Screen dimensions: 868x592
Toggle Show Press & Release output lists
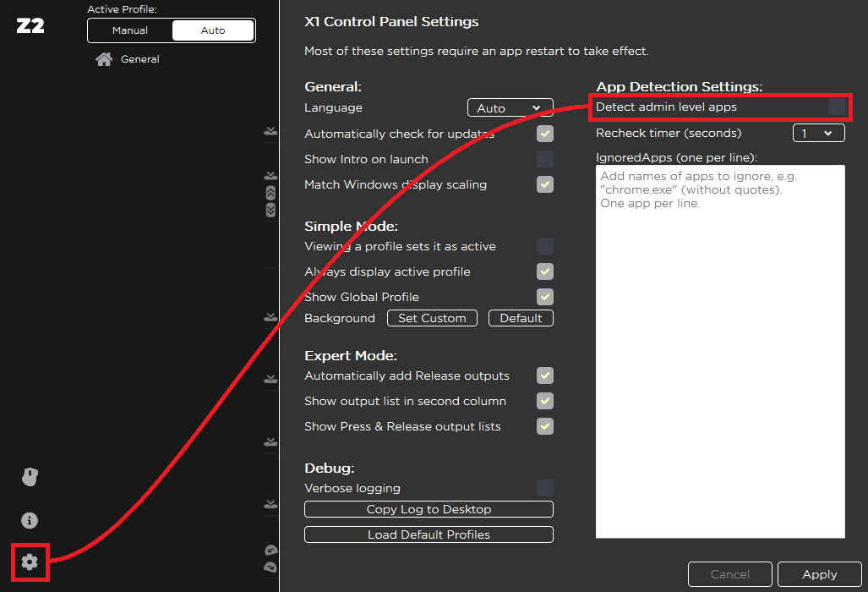coord(545,426)
